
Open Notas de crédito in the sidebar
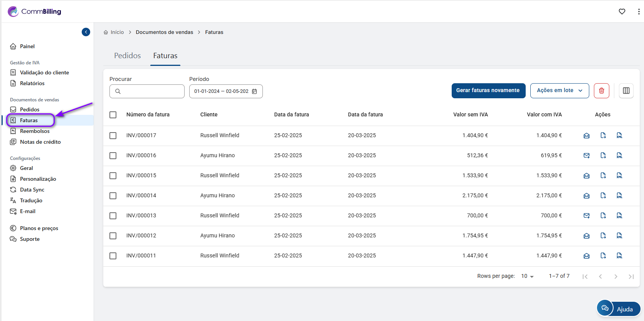[40, 142]
